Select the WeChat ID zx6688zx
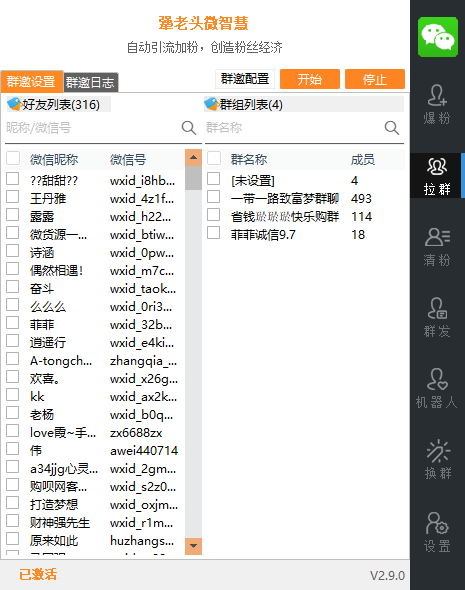This screenshot has width=465, height=590. pyautogui.click(x=136, y=433)
